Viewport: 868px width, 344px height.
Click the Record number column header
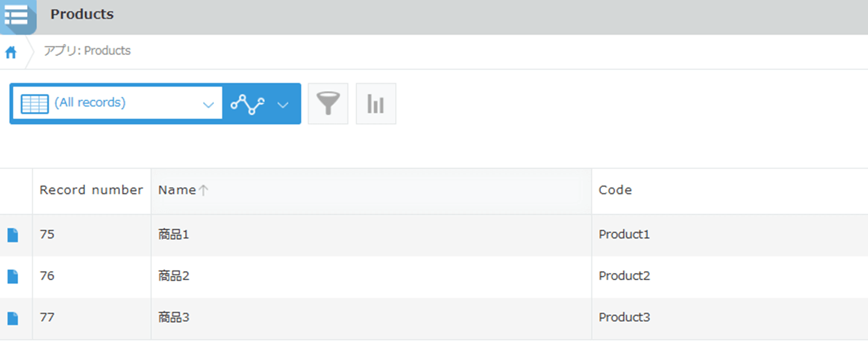point(91,190)
